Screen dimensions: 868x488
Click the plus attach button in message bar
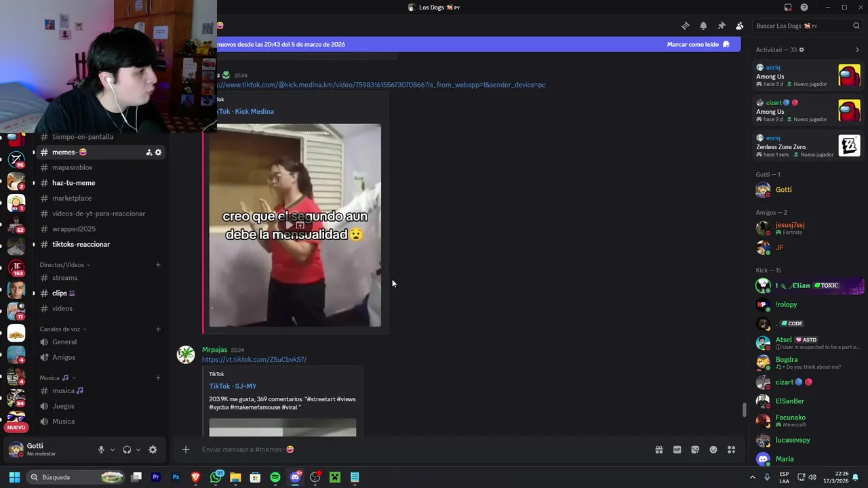[185, 449]
